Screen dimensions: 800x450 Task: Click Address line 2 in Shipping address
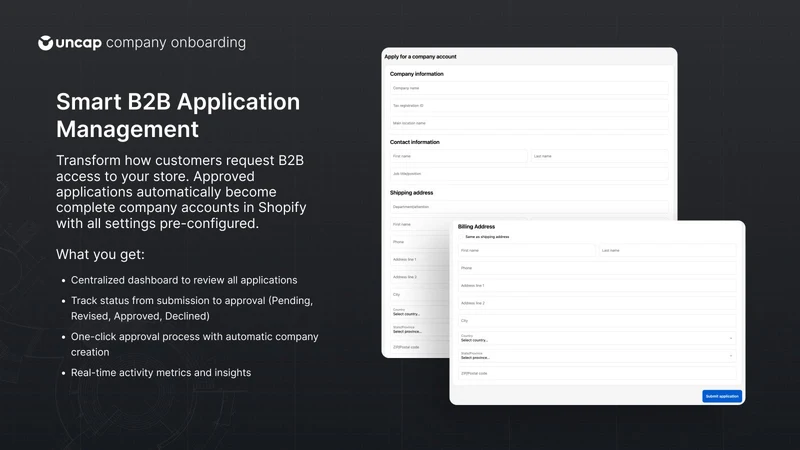(420, 277)
